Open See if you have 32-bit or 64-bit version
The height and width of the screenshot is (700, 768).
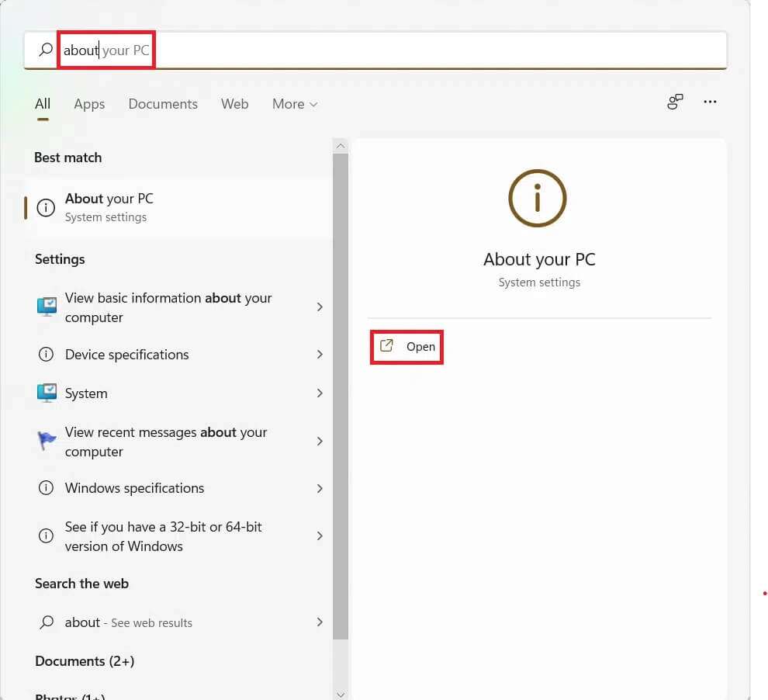pos(178,536)
